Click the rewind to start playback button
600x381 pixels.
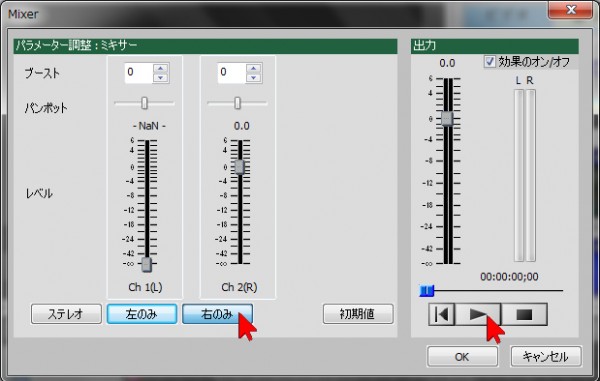coord(442,314)
